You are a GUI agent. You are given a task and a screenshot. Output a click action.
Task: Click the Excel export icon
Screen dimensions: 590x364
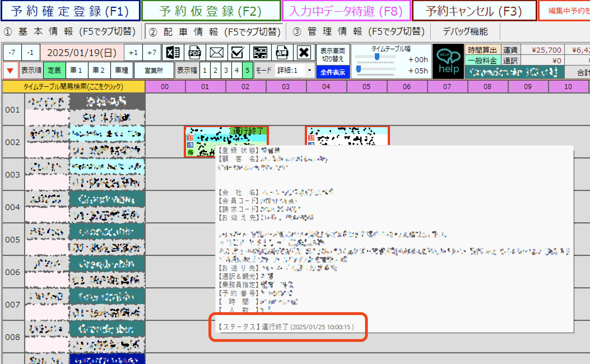173,52
